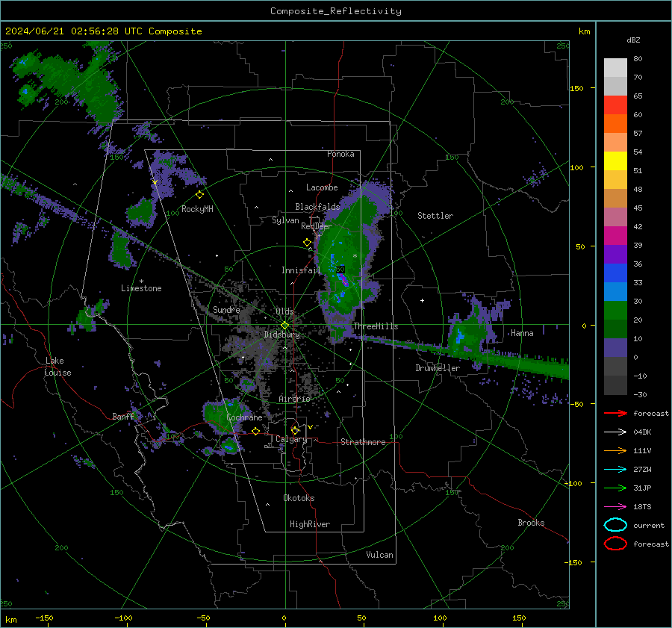Click the white 04DK arrow icon

pyautogui.click(x=615, y=432)
